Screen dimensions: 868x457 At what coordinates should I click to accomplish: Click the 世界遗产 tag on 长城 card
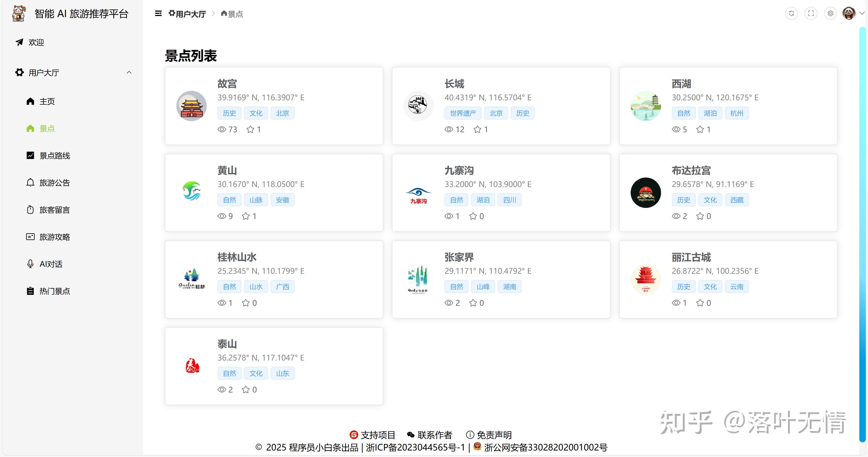coord(463,113)
